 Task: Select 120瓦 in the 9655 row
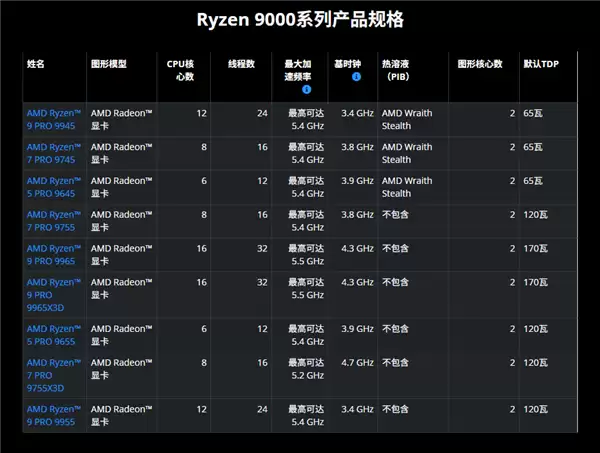pyautogui.click(x=535, y=329)
